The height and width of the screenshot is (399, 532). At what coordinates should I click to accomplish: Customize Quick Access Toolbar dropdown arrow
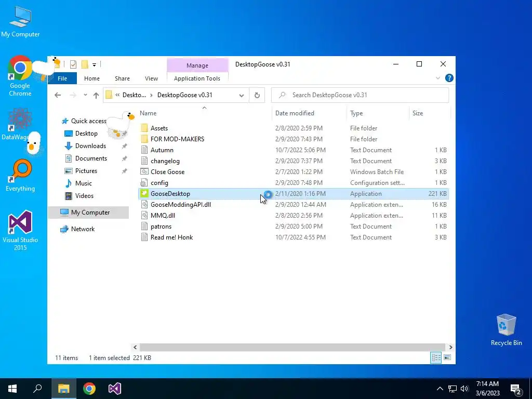pyautogui.click(x=95, y=64)
